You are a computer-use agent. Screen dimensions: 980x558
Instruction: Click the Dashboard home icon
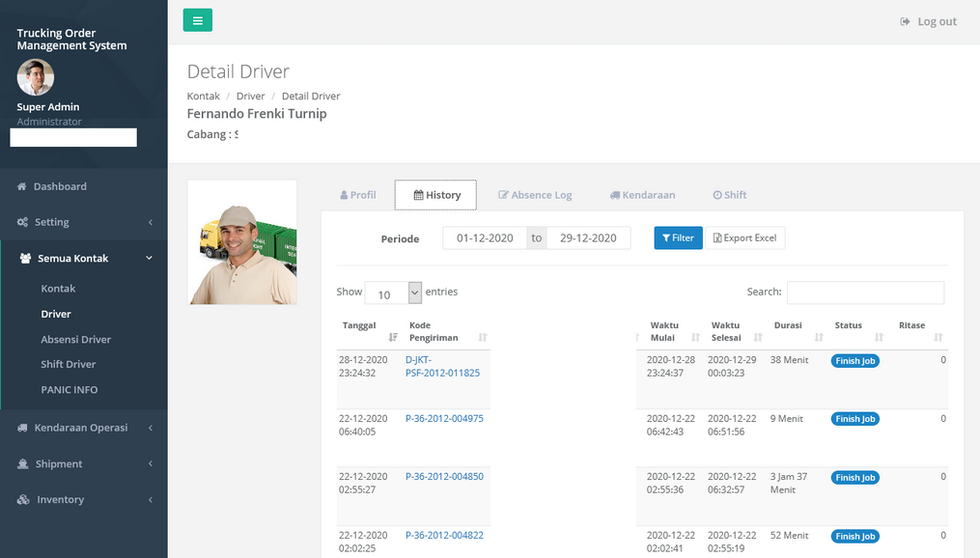coord(22,186)
